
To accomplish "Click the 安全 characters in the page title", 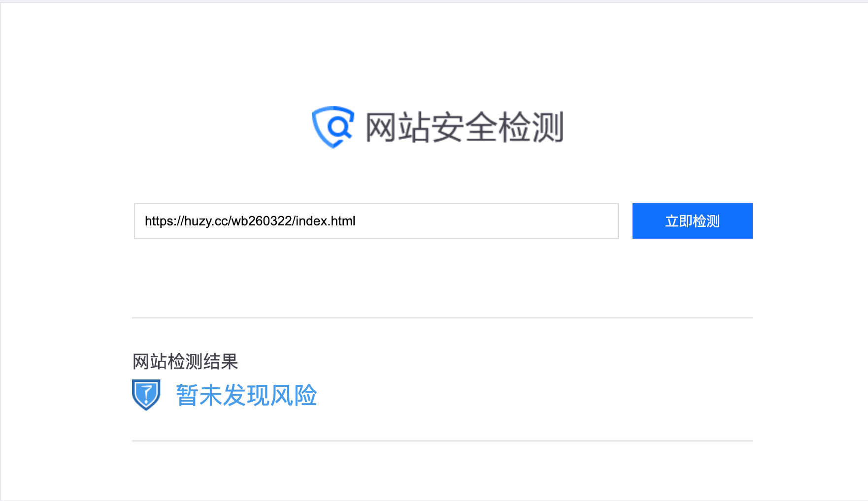I will (465, 127).
